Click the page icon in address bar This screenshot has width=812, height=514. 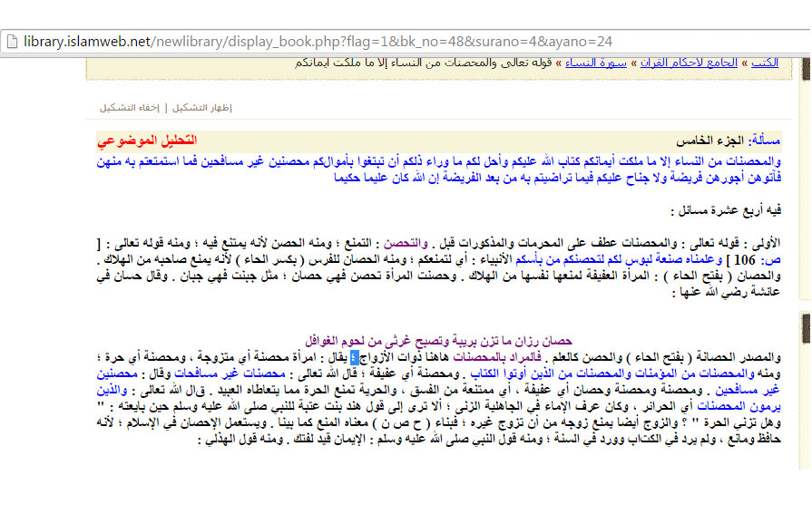(11, 42)
